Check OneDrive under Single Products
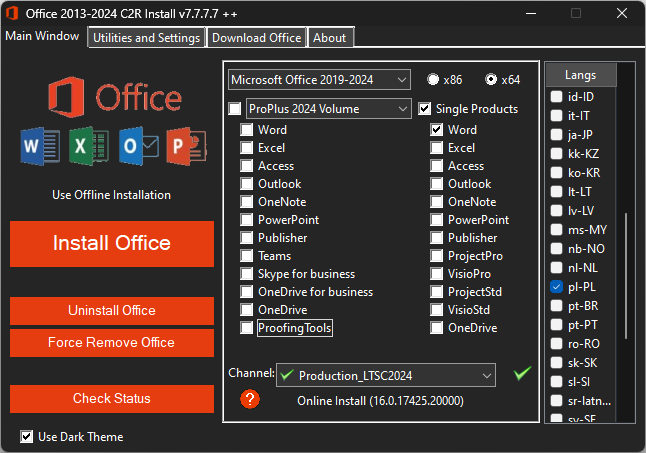 [x=436, y=328]
